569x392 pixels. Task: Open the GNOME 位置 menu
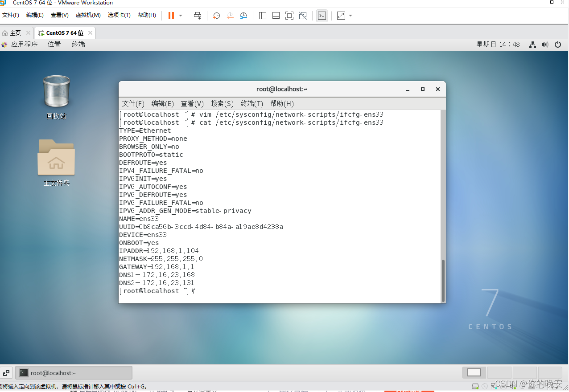[x=54, y=44]
